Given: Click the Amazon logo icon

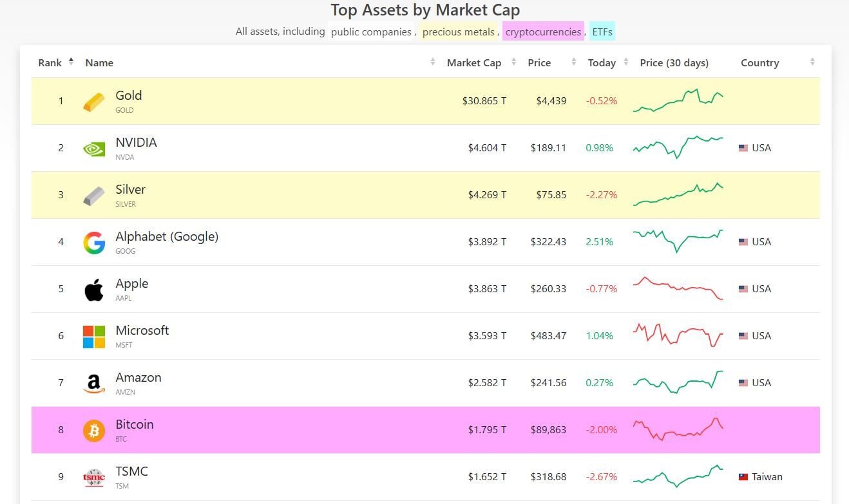Looking at the screenshot, I should tap(93, 384).
